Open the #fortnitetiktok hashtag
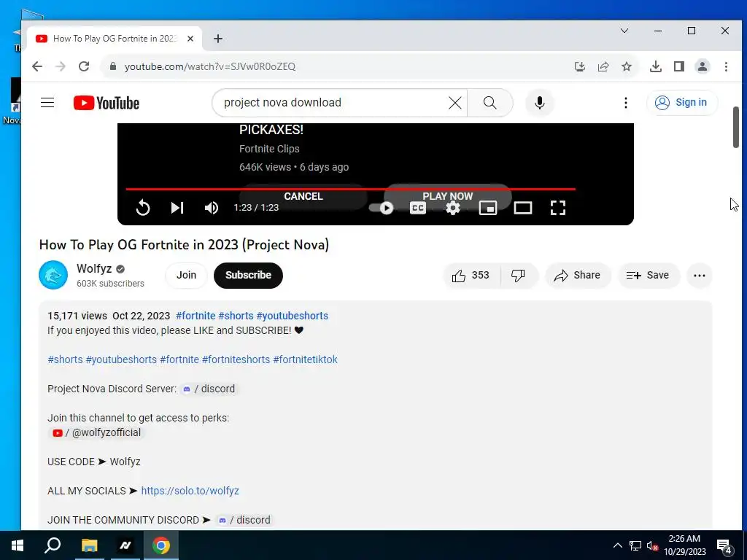Screen dimensions: 747x560 click(x=305, y=359)
